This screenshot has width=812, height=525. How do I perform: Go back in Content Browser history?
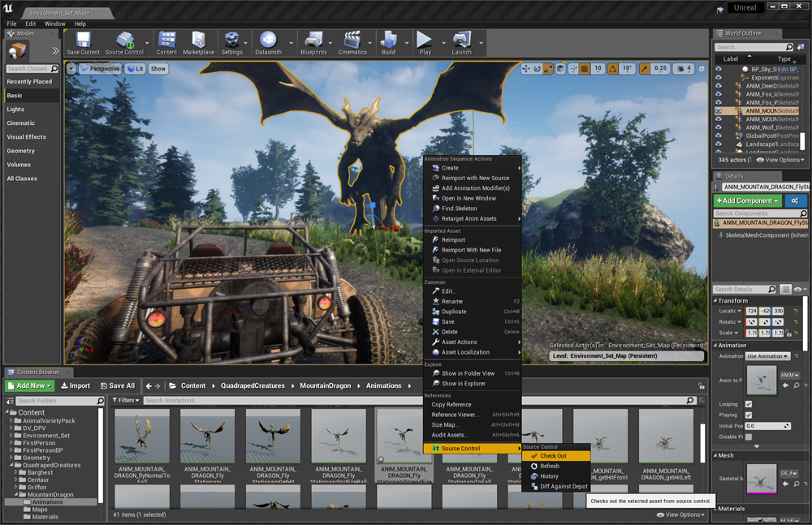pos(149,385)
